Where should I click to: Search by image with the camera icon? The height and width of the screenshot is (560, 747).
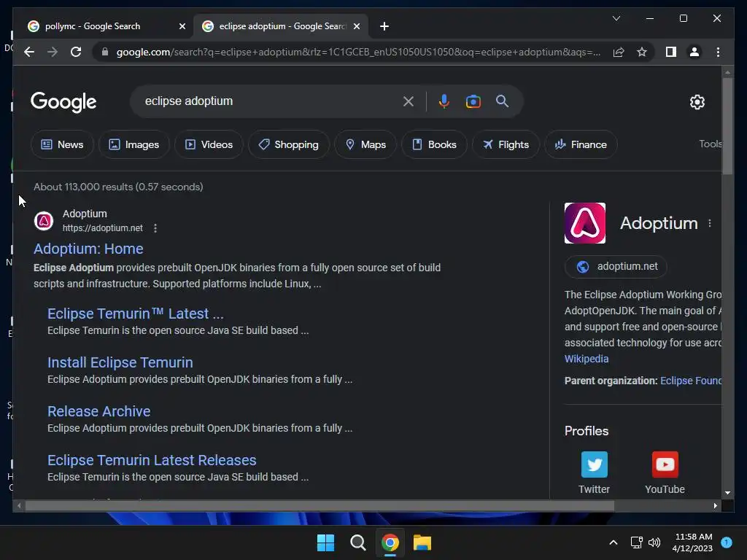473,101
